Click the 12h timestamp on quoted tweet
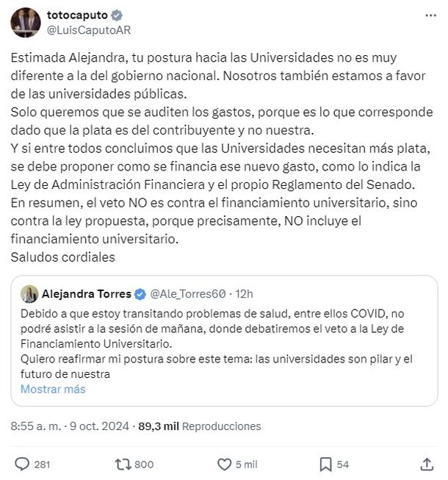Image resolution: width=448 pixels, height=480 pixels. 243,294
